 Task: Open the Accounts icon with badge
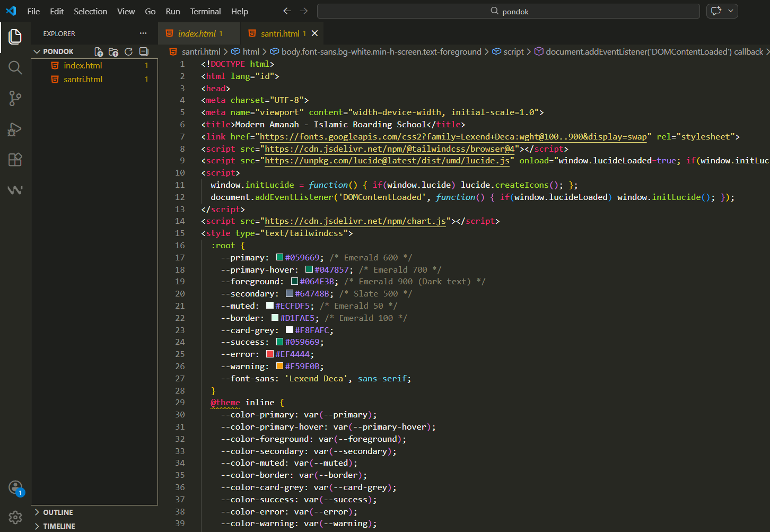[x=15, y=487]
